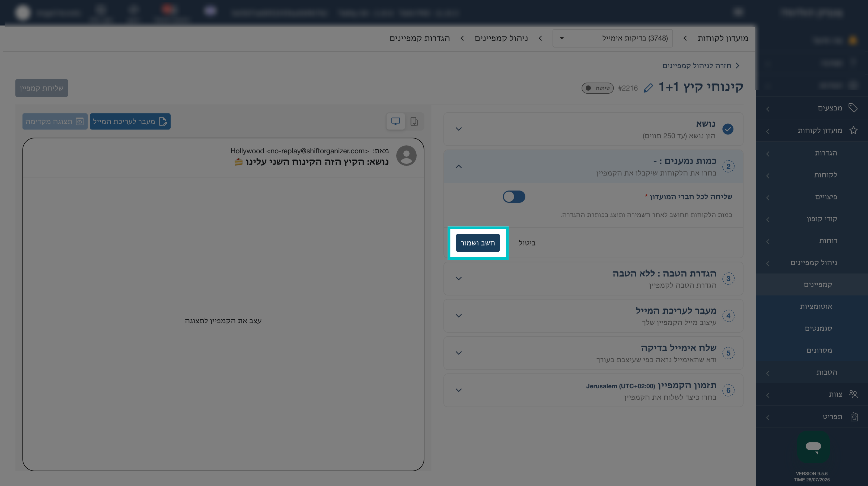Click the completed checkmark icon next to נושא
This screenshot has height=486, width=868.
pyautogui.click(x=728, y=129)
